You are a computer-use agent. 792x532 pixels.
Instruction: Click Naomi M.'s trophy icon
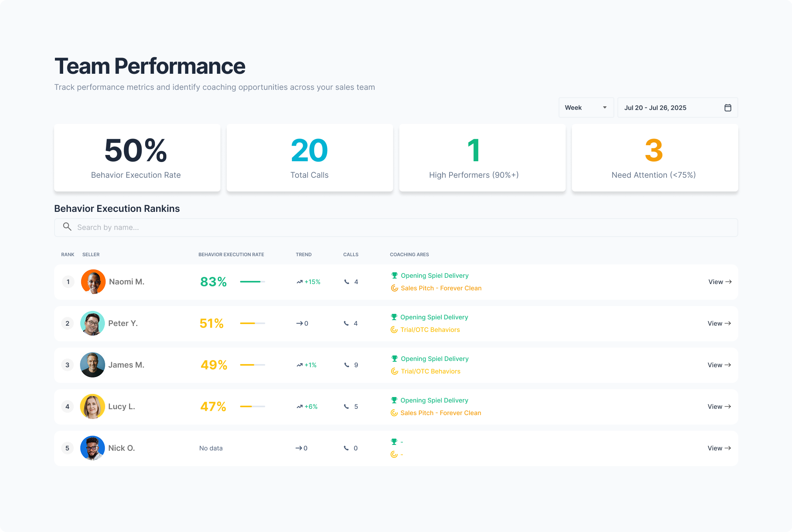tap(395, 275)
